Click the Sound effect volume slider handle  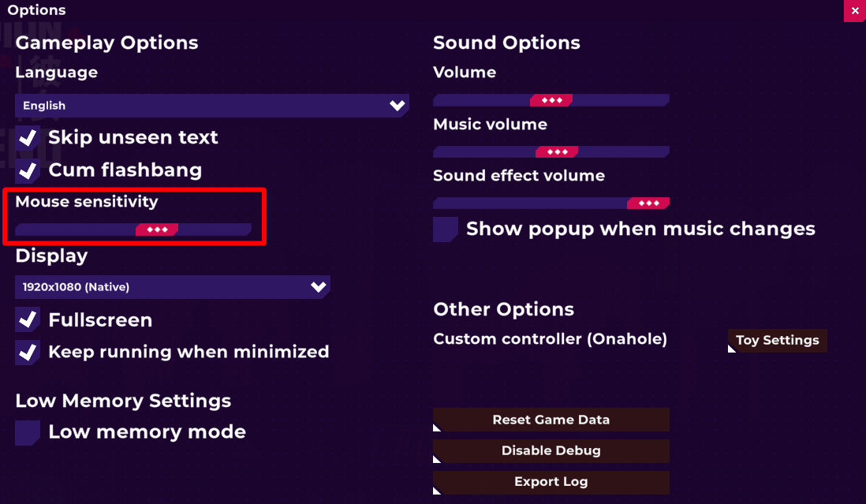(x=648, y=203)
